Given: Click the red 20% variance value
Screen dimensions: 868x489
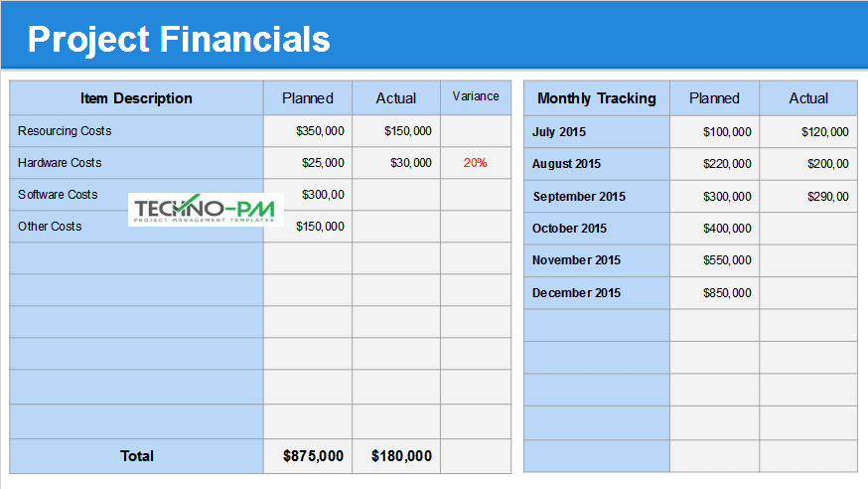Looking at the screenshot, I should pos(476,163).
